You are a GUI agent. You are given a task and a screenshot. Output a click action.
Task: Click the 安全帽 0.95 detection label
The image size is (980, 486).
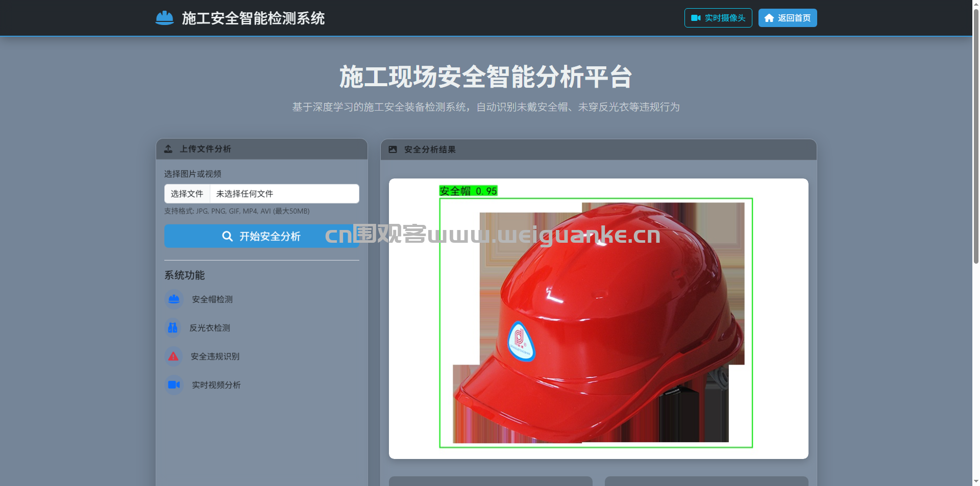pos(468,191)
